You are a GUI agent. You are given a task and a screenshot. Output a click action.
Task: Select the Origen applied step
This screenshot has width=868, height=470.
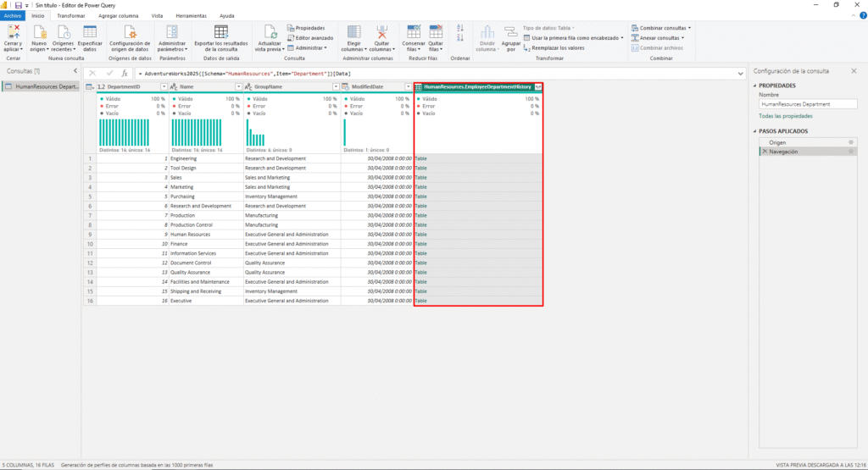click(777, 142)
